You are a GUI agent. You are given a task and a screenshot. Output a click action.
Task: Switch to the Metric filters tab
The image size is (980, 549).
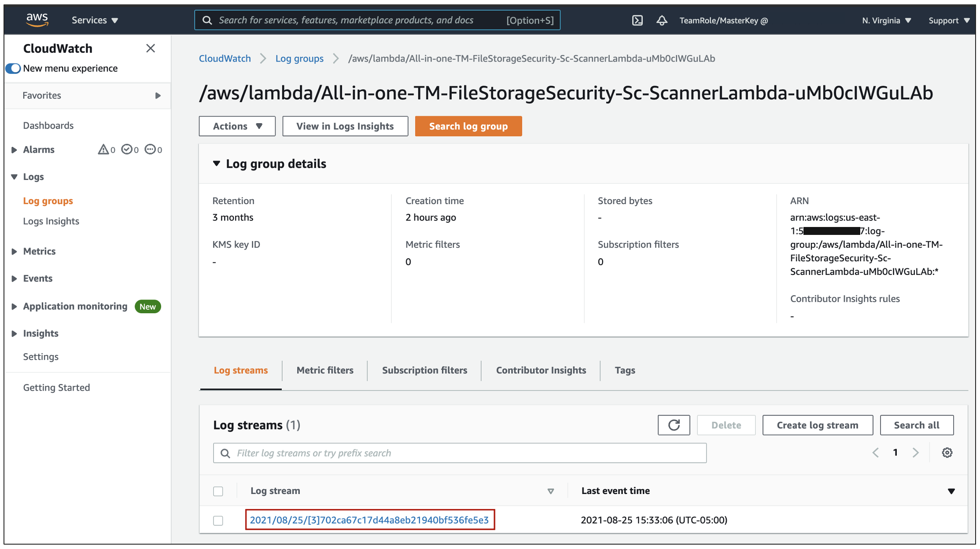click(x=325, y=370)
